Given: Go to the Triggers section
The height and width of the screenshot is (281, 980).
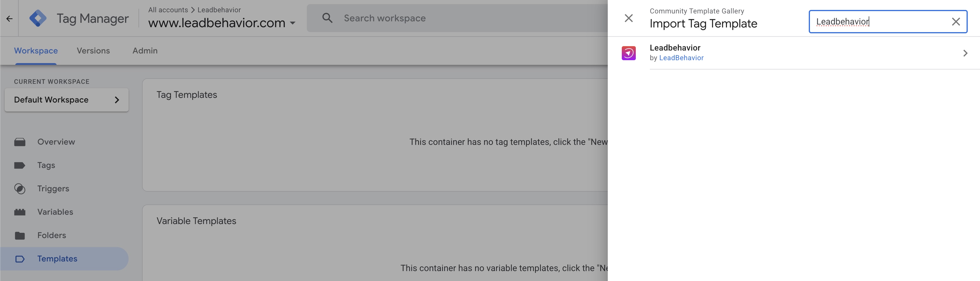Looking at the screenshot, I should click(53, 189).
